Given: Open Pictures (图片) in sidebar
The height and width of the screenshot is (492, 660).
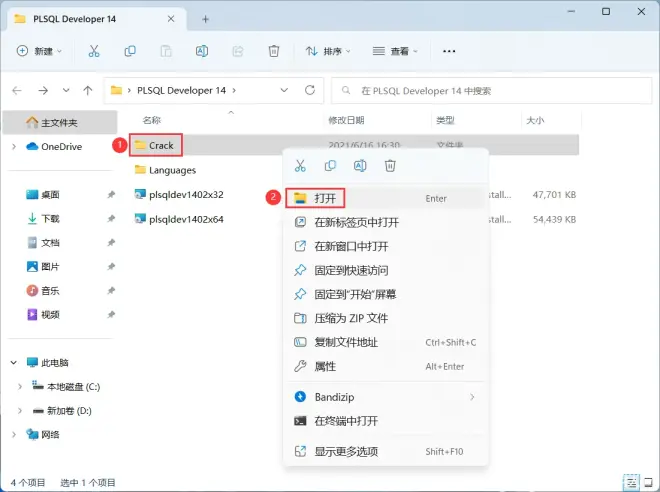Looking at the screenshot, I should pos(50,266).
